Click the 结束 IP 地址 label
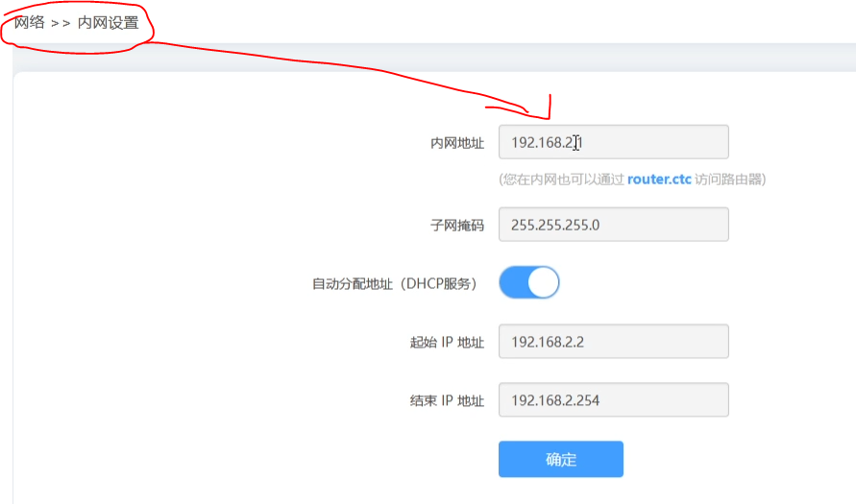Image resolution: width=856 pixels, height=504 pixels. point(447,400)
